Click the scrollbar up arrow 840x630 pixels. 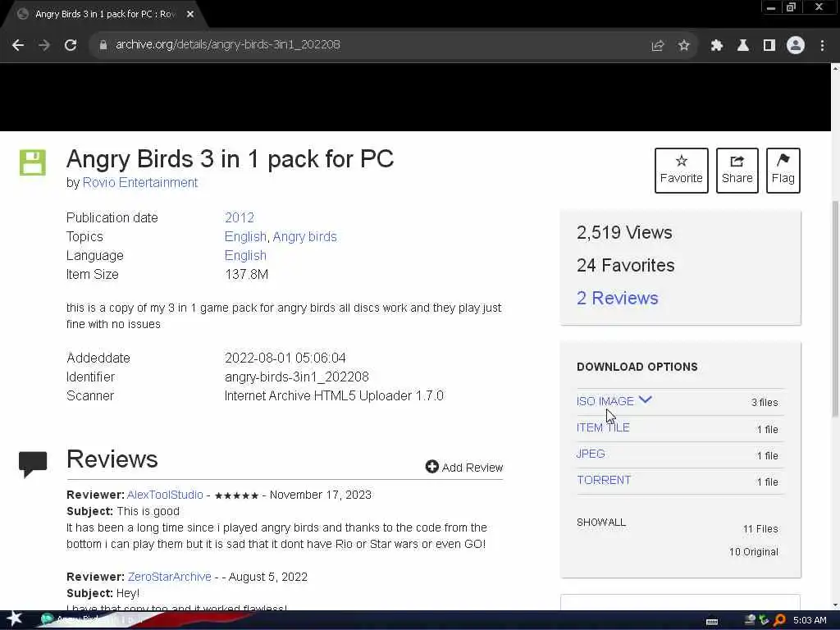(x=835, y=68)
